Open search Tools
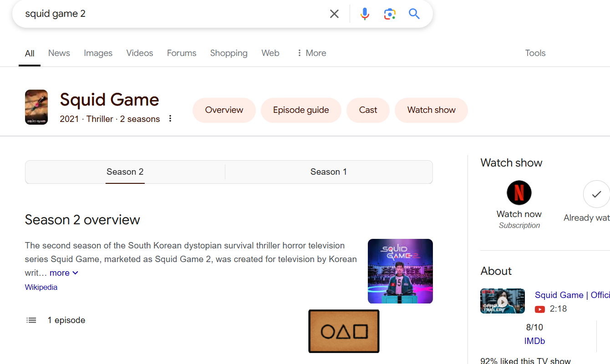 tap(535, 53)
